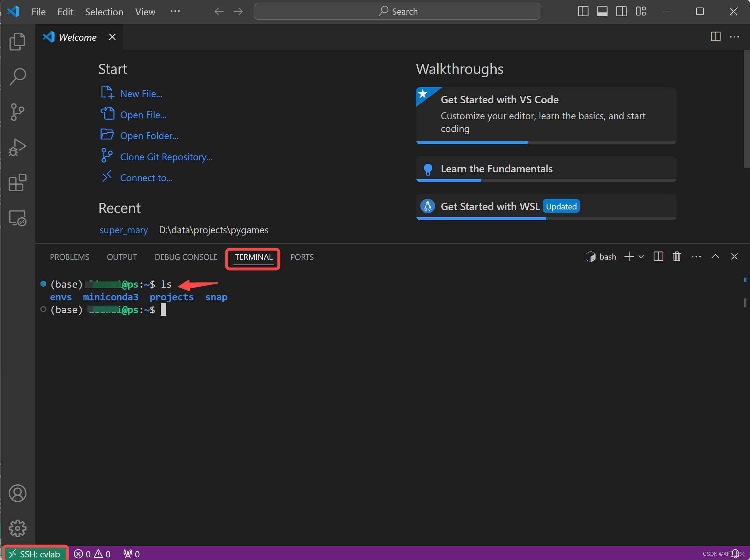Screen dimensions: 750x560
Task: Open Run and Debug view
Action: coord(17,147)
